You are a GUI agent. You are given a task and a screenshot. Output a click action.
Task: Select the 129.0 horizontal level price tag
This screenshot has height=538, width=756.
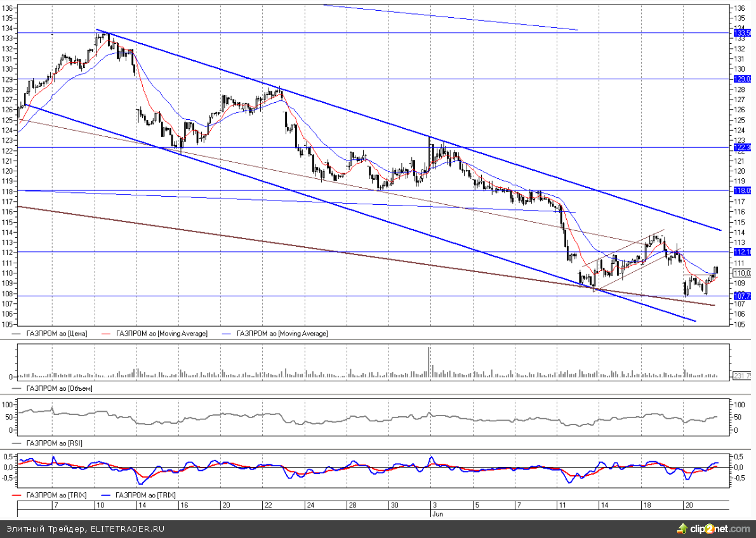click(742, 79)
